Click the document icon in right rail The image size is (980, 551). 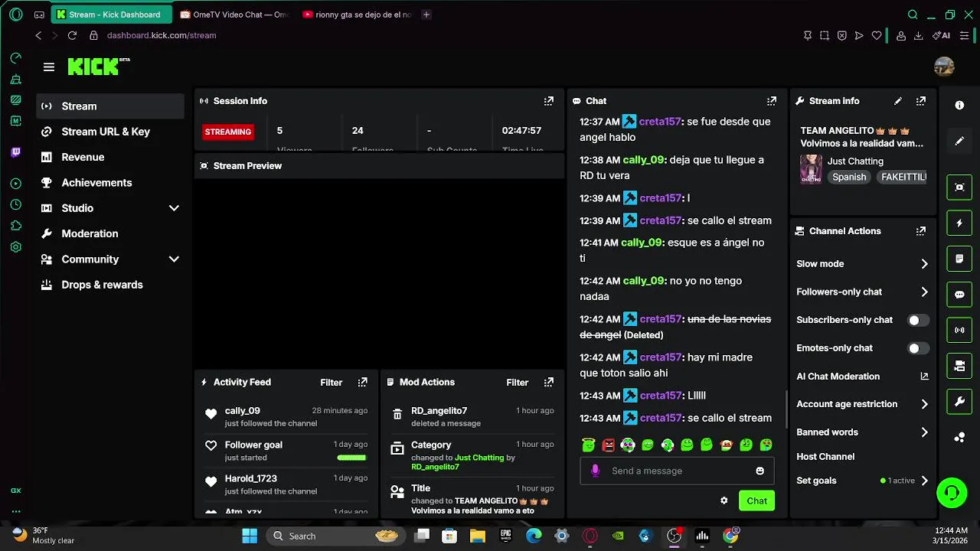[959, 259]
